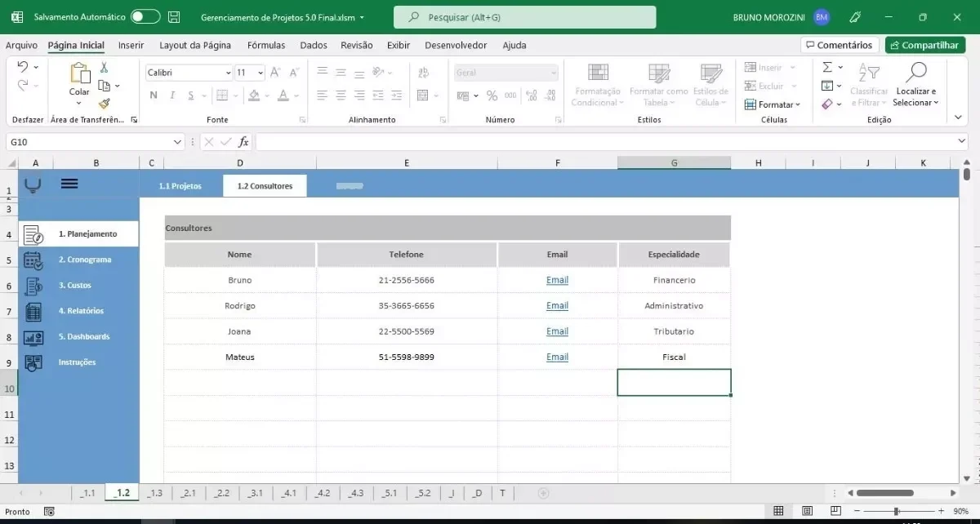Click the Planejamento sidebar icon
The height and width of the screenshot is (524, 980).
tap(33, 235)
